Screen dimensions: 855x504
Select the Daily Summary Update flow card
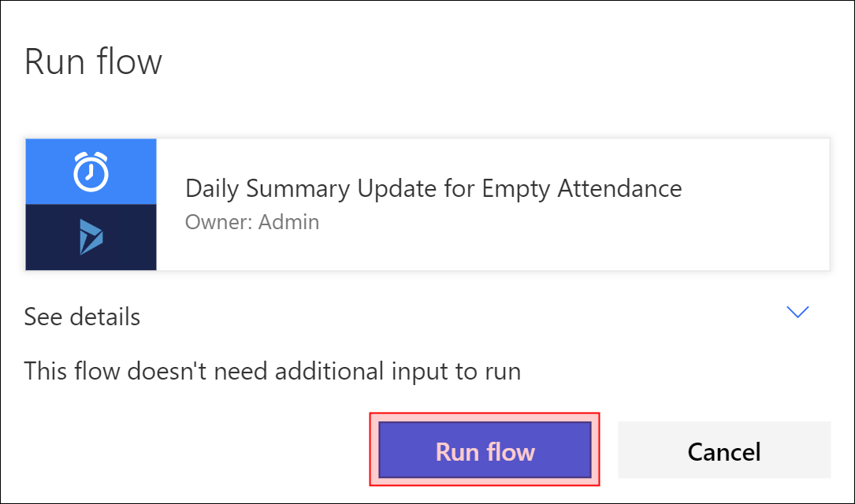(x=427, y=205)
